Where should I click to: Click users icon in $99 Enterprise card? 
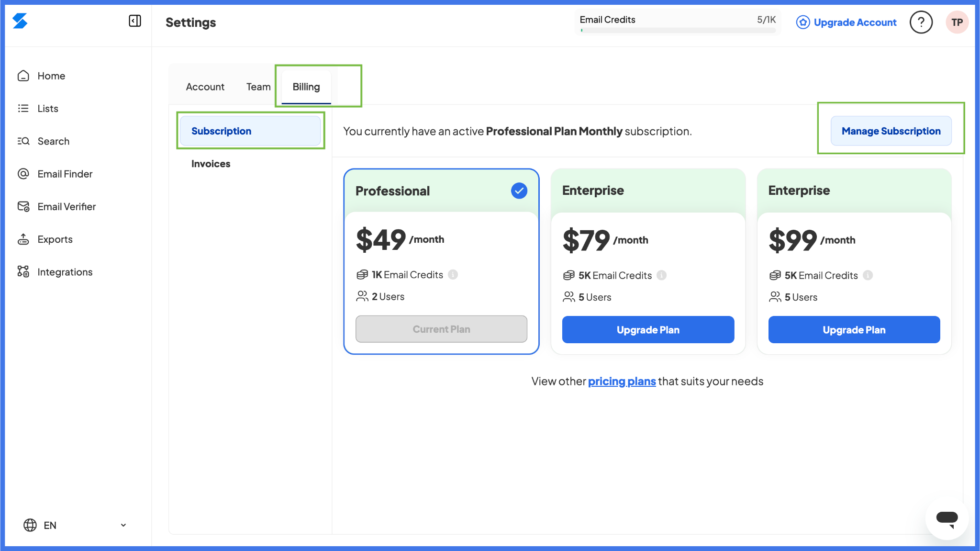pos(775,297)
